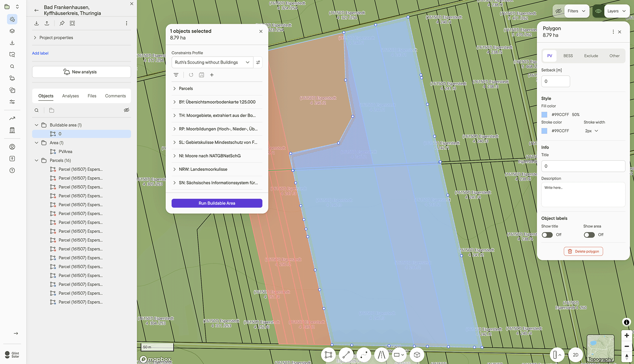Viewport: 634px width, 364px height.
Task: Toggle visibility of all objects in list
Action: (x=126, y=110)
